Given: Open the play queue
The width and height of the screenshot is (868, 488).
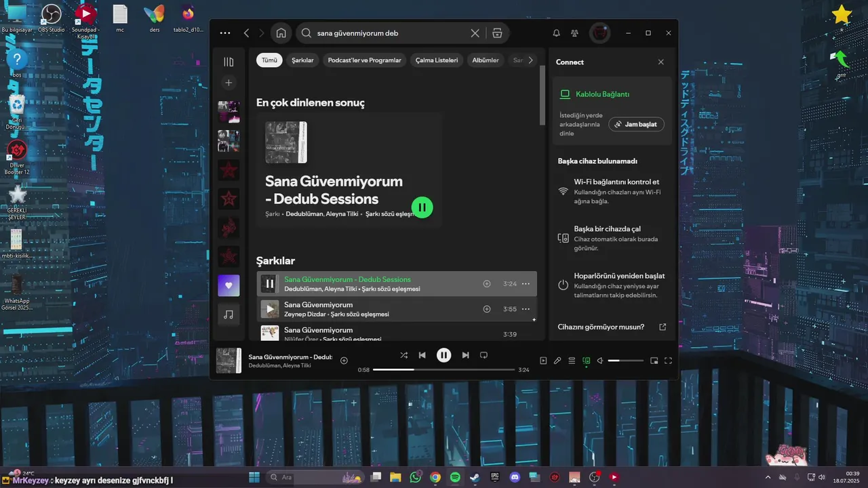Looking at the screenshot, I should [x=572, y=361].
